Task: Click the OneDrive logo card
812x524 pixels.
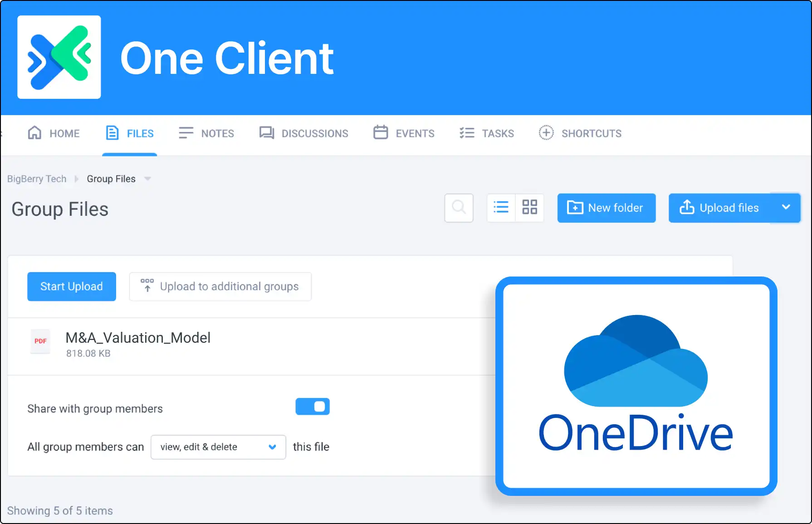Action: click(636, 386)
